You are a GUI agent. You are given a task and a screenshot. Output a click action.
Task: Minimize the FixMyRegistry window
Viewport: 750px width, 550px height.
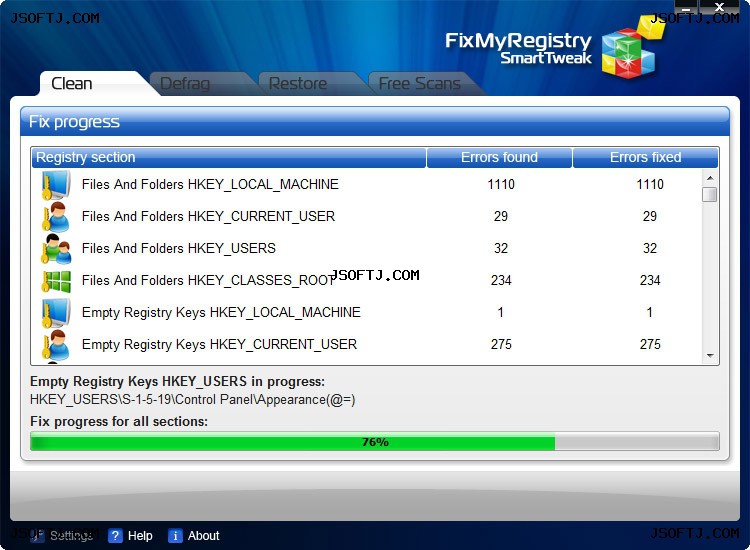pyautogui.click(x=686, y=7)
